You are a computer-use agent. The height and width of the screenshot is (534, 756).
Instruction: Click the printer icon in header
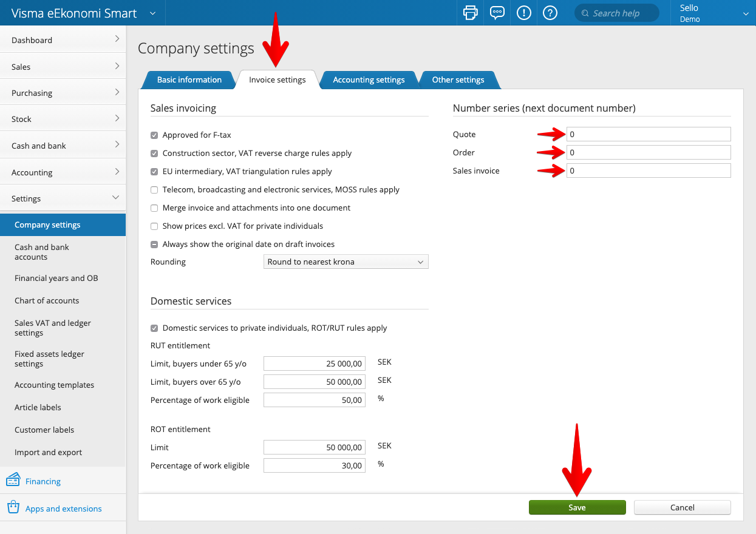coord(471,13)
